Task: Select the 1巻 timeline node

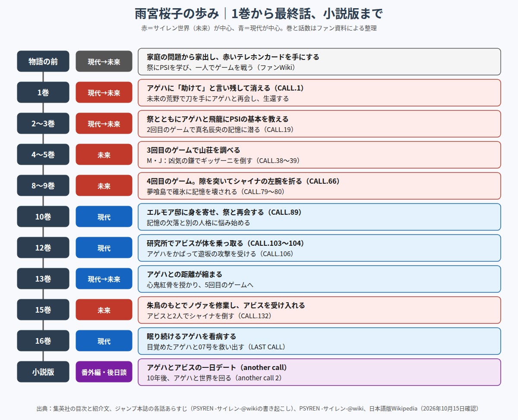Action: (43, 92)
